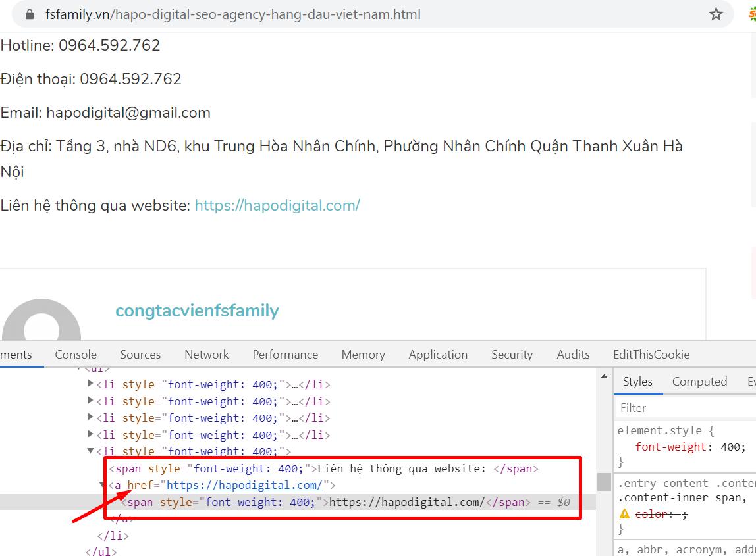Expand the second collapsed li element
The width and height of the screenshot is (756, 556).
click(x=90, y=400)
